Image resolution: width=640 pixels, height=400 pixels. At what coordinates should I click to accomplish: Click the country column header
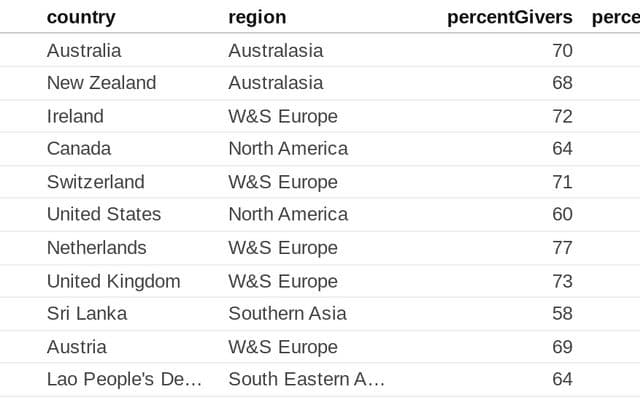pyautogui.click(x=81, y=18)
